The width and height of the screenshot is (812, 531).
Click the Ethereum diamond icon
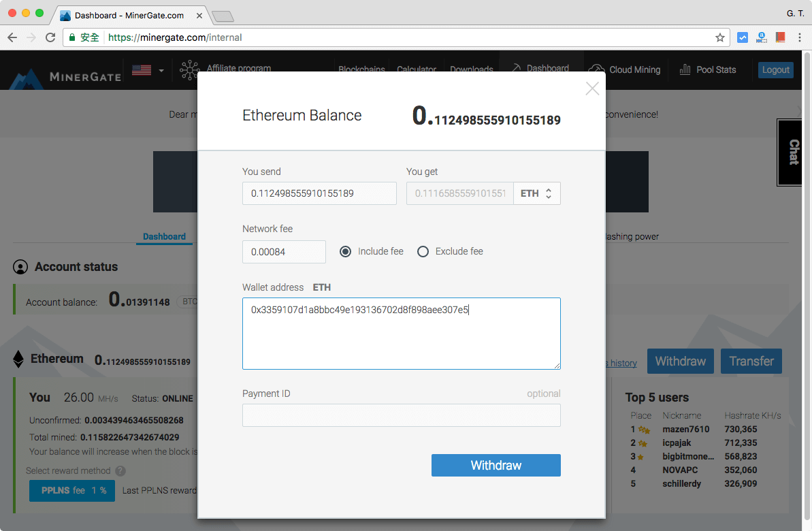point(18,359)
